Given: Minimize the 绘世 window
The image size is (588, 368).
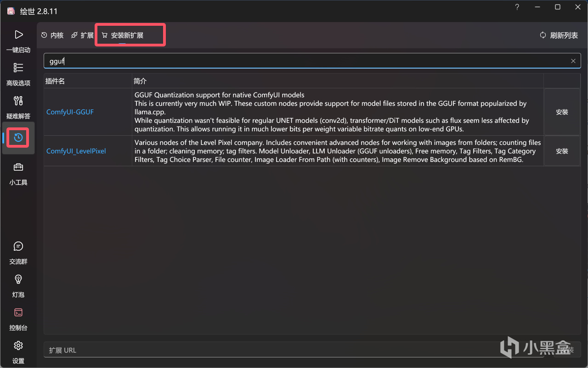Looking at the screenshot, I should tap(537, 7).
